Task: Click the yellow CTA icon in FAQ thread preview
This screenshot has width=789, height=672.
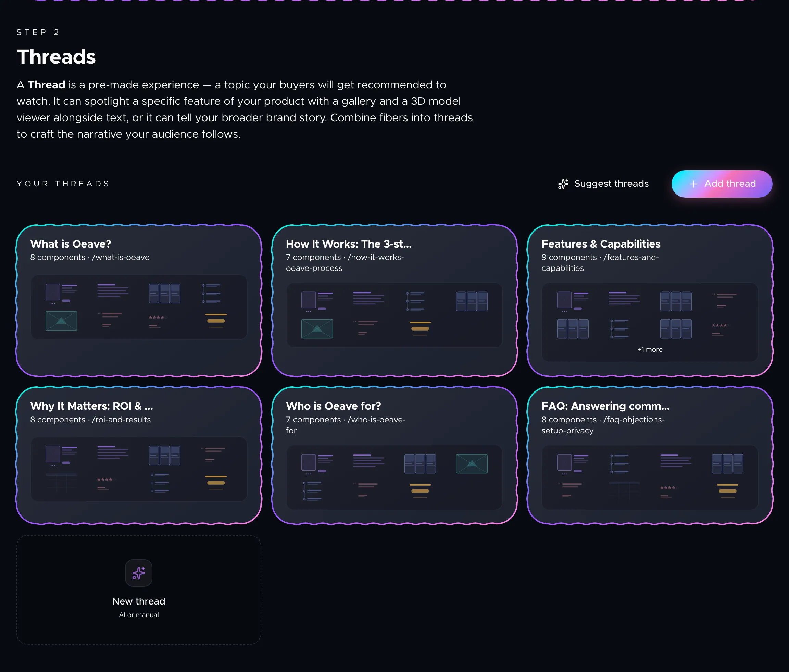Action: click(727, 491)
